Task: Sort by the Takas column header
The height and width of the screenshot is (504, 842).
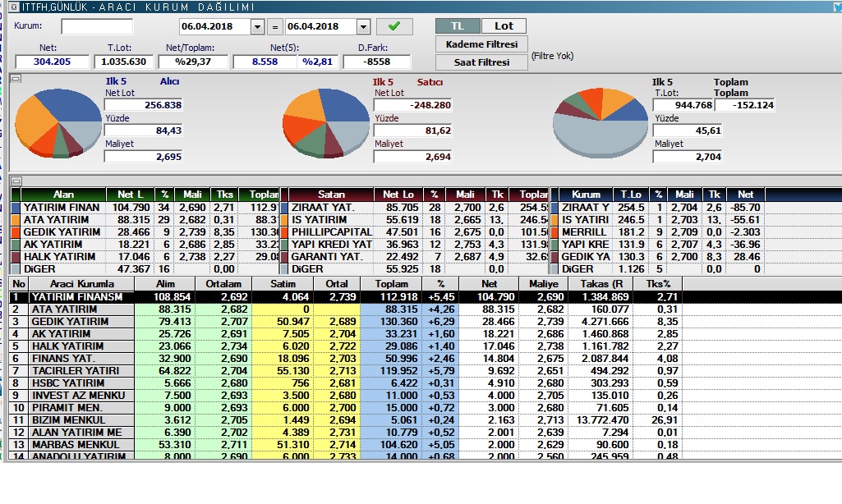Action: (x=600, y=284)
